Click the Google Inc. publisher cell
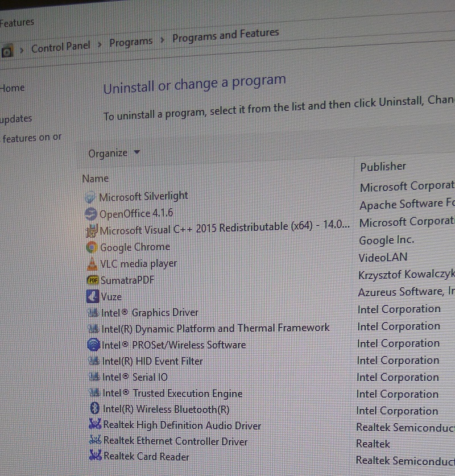Image resolution: width=455 pixels, height=476 pixels. (386, 241)
